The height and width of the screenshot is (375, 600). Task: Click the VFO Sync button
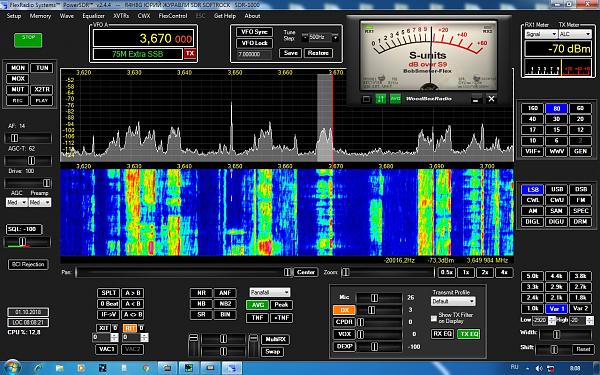pyautogui.click(x=254, y=32)
